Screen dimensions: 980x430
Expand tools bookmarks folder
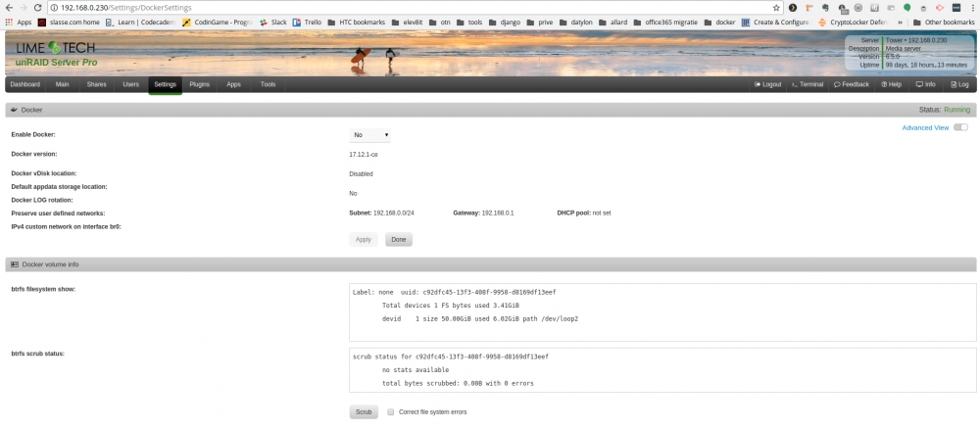469,22
